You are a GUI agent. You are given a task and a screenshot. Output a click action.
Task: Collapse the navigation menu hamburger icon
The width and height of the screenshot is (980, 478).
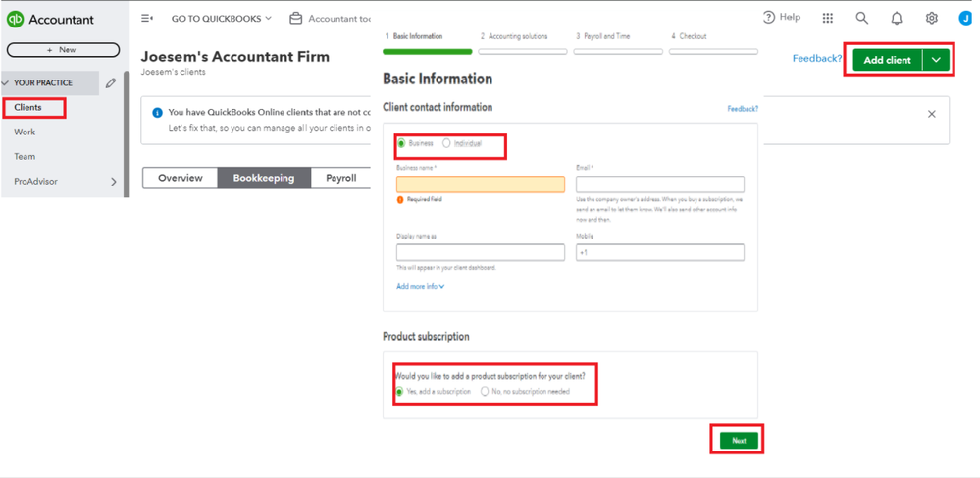(x=147, y=18)
